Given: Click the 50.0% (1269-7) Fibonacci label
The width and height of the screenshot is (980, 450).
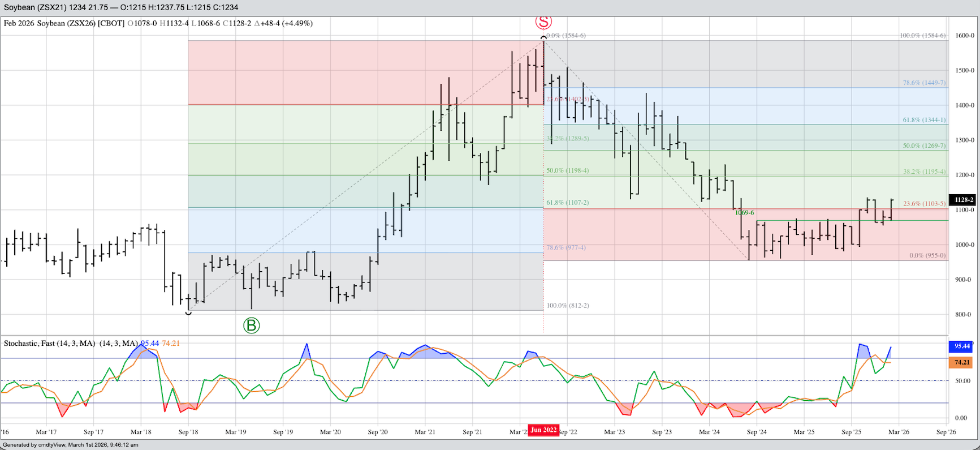Looking at the screenshot, I should (924, 145).
